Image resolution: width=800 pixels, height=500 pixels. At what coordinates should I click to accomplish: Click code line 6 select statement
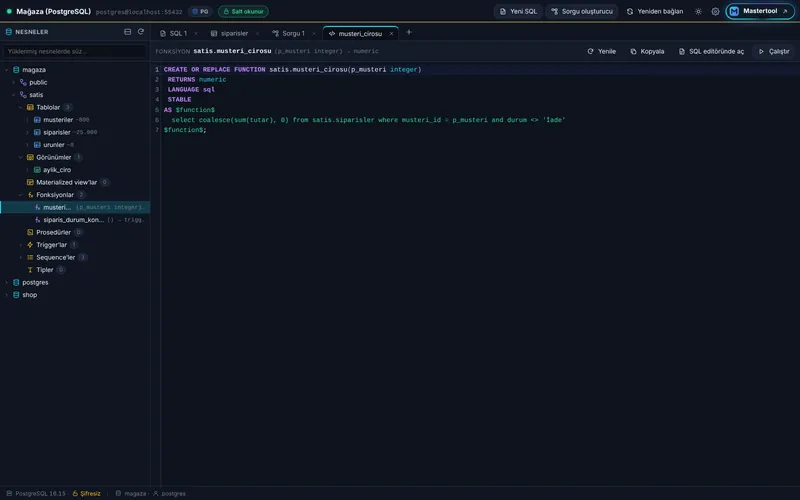[368, 120]
